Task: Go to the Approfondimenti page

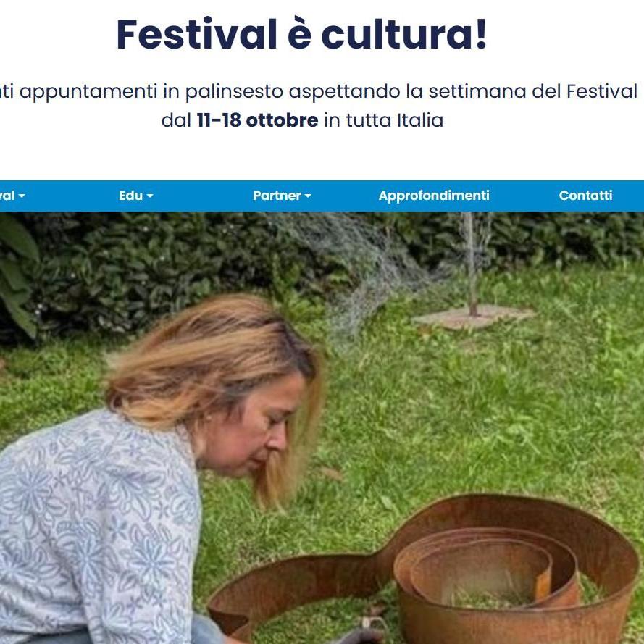Action: (434, 196)
